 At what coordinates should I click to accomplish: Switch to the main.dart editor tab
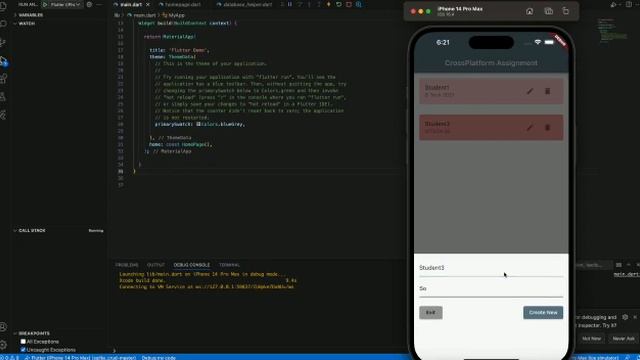point(131,4)
